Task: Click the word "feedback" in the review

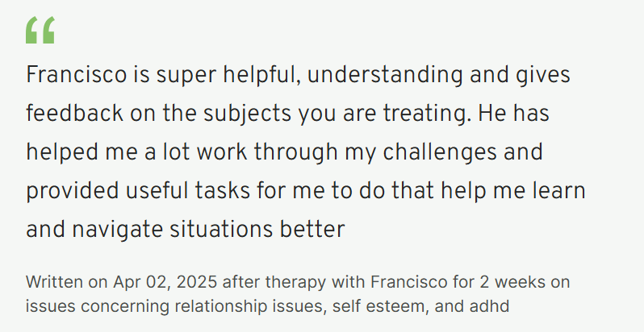Action: pyautogui.click(x=74, y=114)
